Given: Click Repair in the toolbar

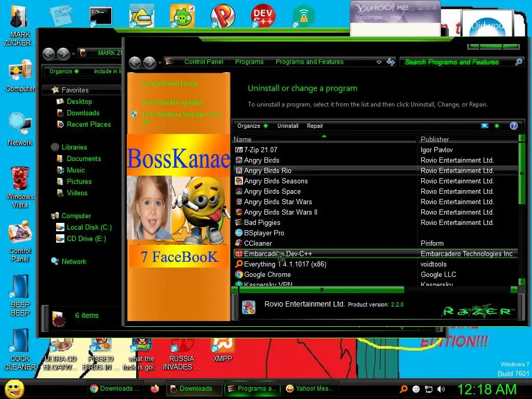Looking at the screenshot, I should point(315,126).
